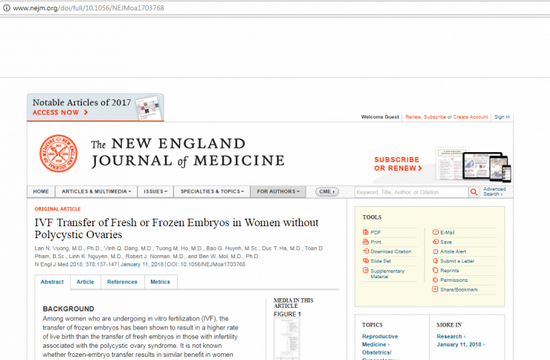This screenshot has width=550, height=360.
Task: Click the Renew link in header
Action: [413, 117]
